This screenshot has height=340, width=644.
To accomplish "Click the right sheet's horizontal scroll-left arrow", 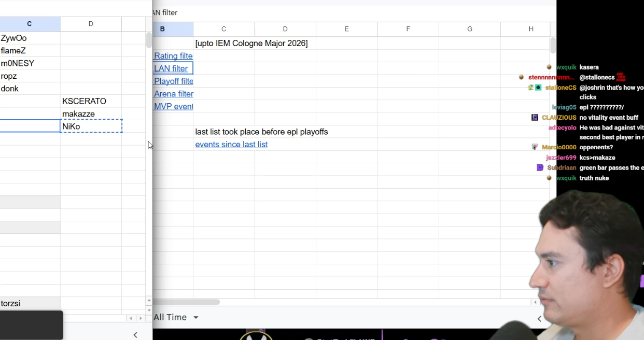I will pyautogui.click(x=535, y=302).
